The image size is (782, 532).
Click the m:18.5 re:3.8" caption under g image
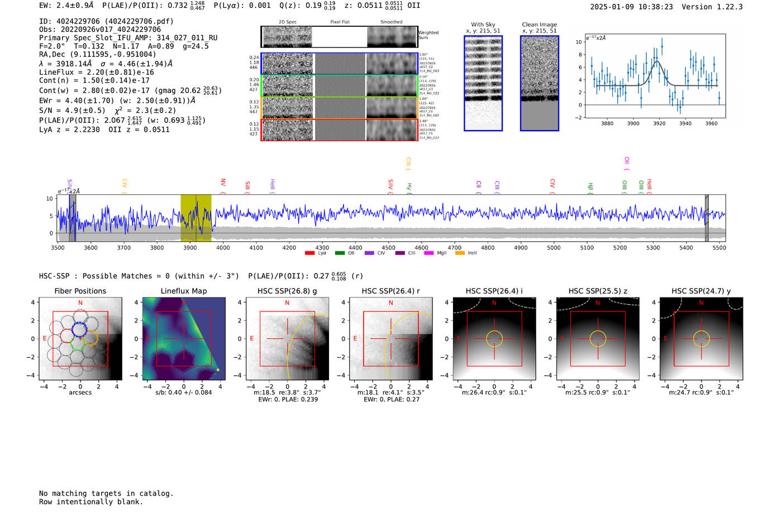tap(287, 392)
